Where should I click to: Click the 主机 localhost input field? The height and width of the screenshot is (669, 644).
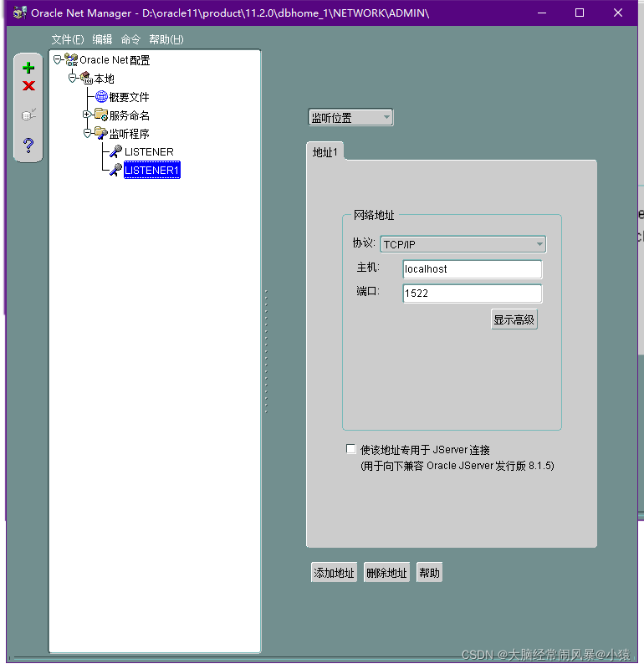(473, 269)
